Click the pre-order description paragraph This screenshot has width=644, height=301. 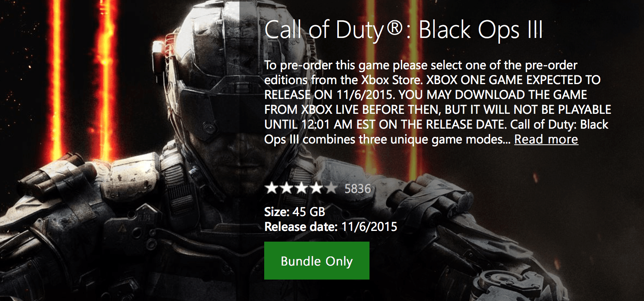click(x=438, y=102)
